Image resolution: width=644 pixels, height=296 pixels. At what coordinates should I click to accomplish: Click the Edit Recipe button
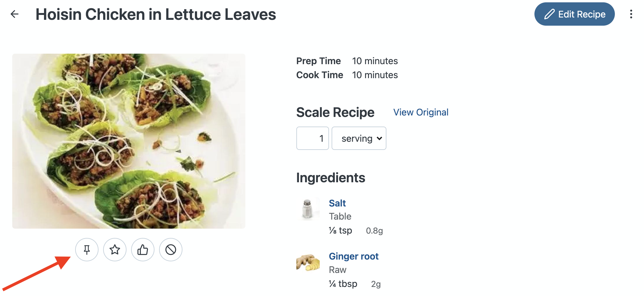coord(574,14)
